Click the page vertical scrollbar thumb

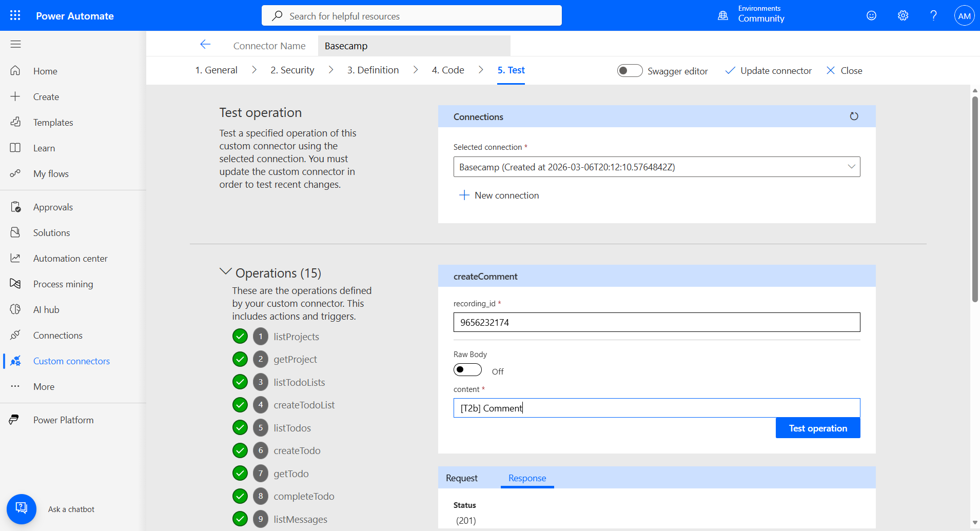[975, 199]
